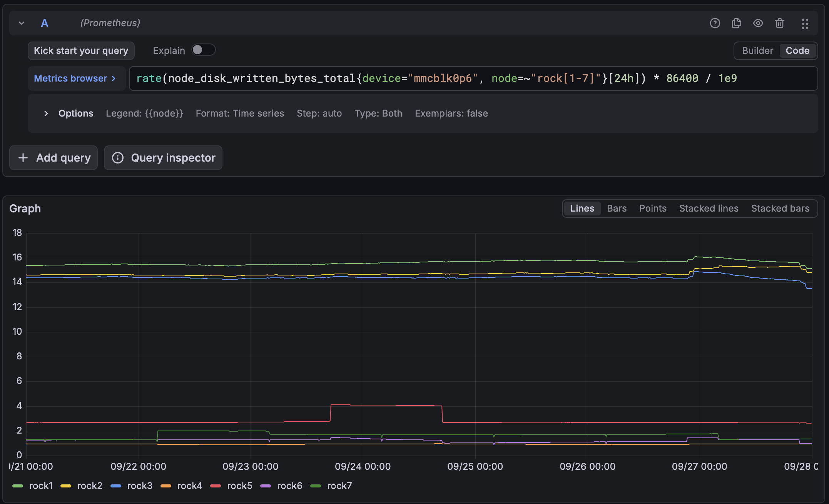Viewport: 829px width, 504px height.
Task: Switch to Builder mode
Action: point(757,51)
